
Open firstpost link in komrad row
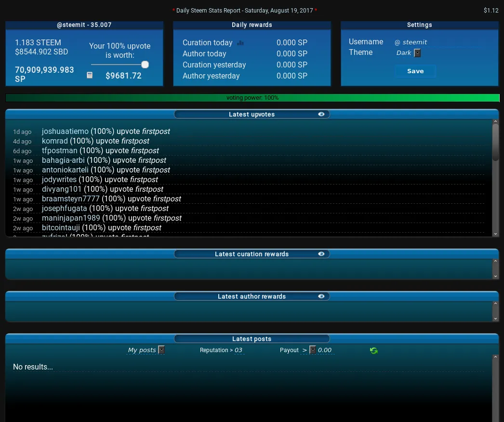[x=135, y=141]
